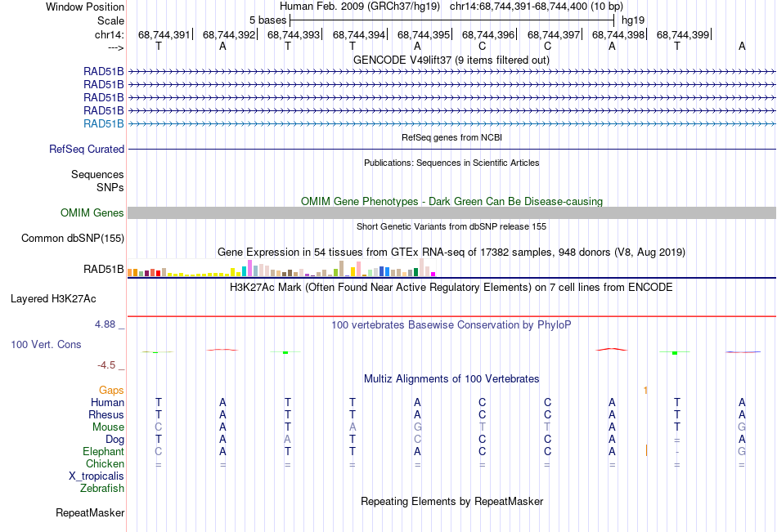Click the Zebrafish alignment row label
Viewport: 777px width, 532px height.
click(102, 489)
